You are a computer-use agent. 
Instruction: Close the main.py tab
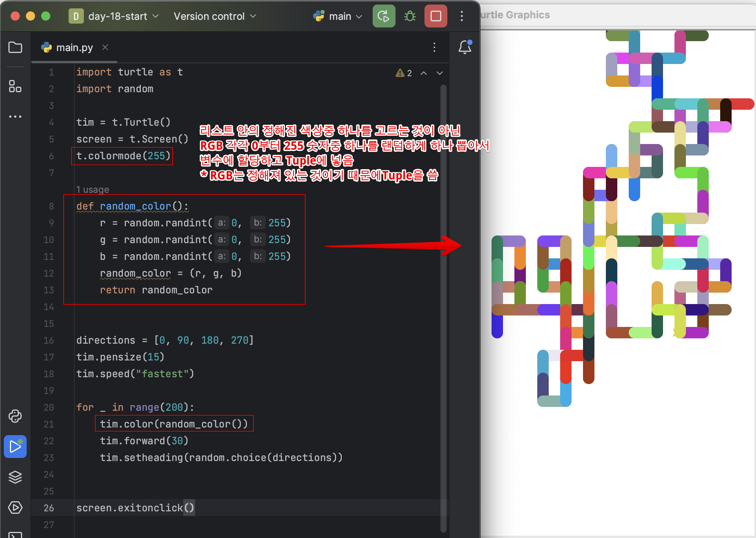[x=105, y=47]
